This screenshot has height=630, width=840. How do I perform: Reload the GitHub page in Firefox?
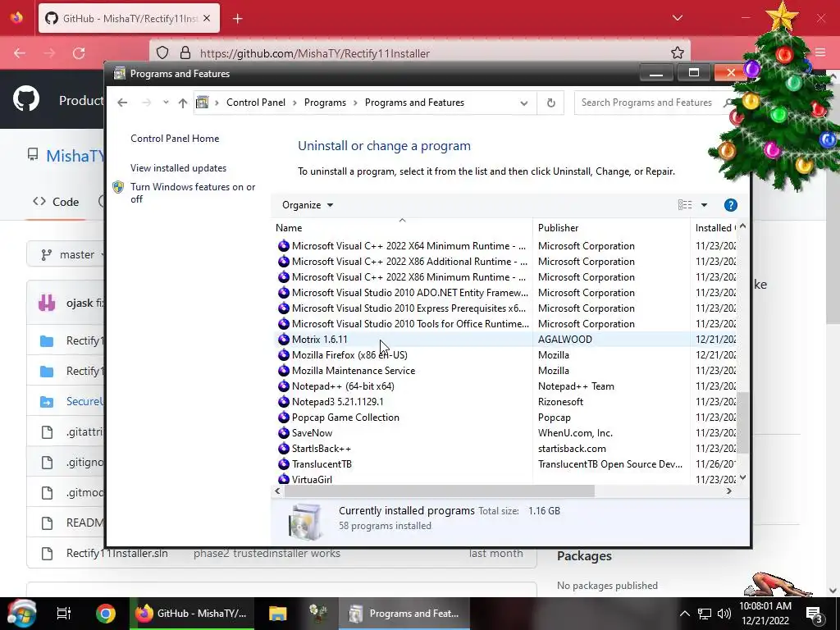tap(80, 53)
